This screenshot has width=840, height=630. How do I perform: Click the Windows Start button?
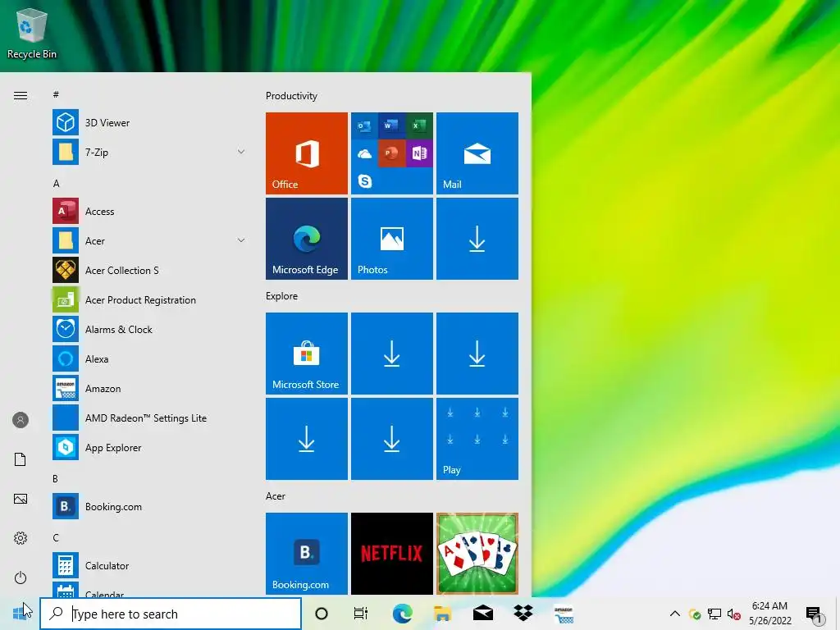20,614
